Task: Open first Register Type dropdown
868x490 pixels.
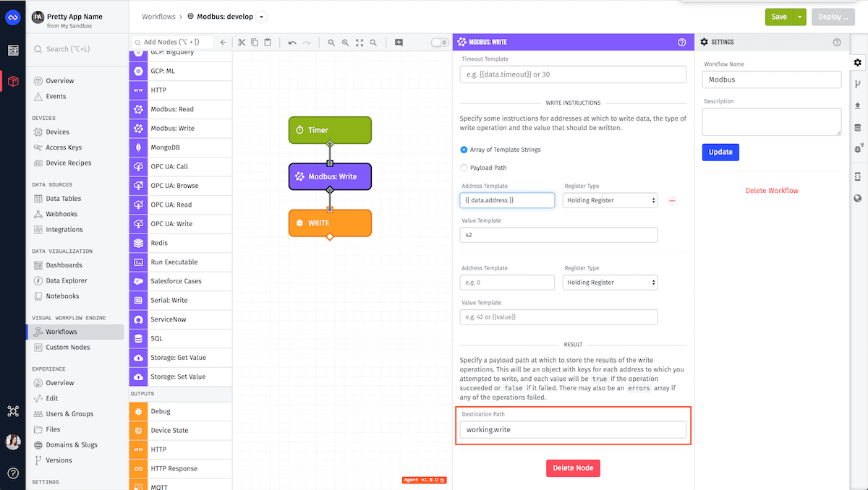Action: pyautogui.click(x=610, y=200)
